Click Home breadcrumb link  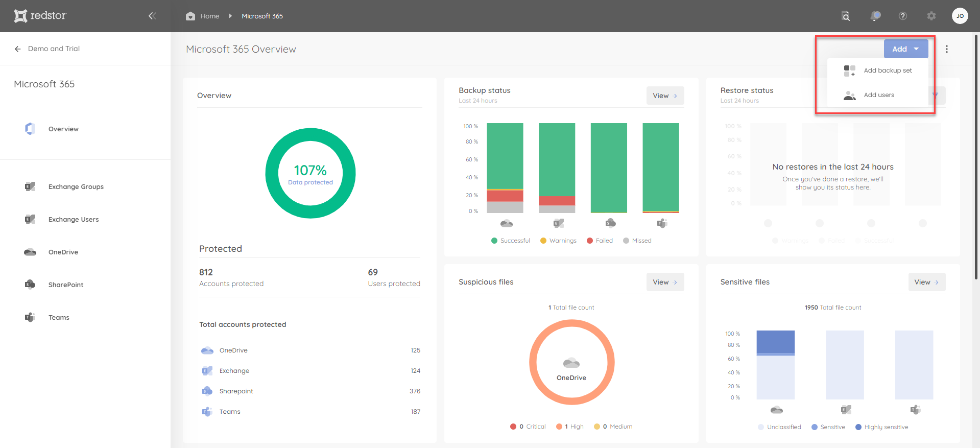[x=210, y=16]
